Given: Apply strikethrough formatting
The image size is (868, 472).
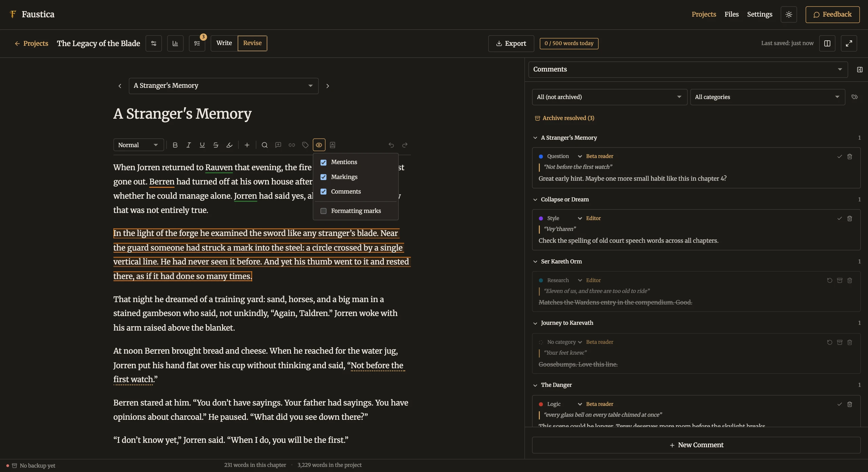Looking at the screenshot, I should pyautogui.click(x=216, y=145).
